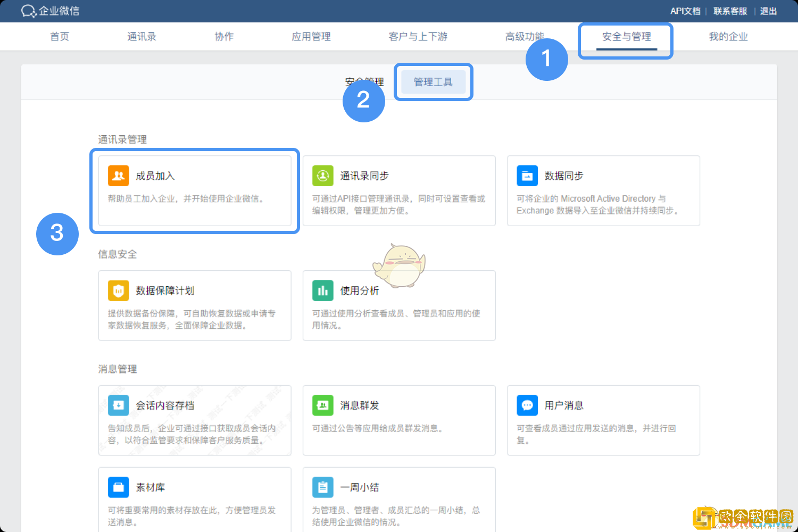Open the 消息群发 card title
Viewport: 798px width, 532px height.
(360, 406)
